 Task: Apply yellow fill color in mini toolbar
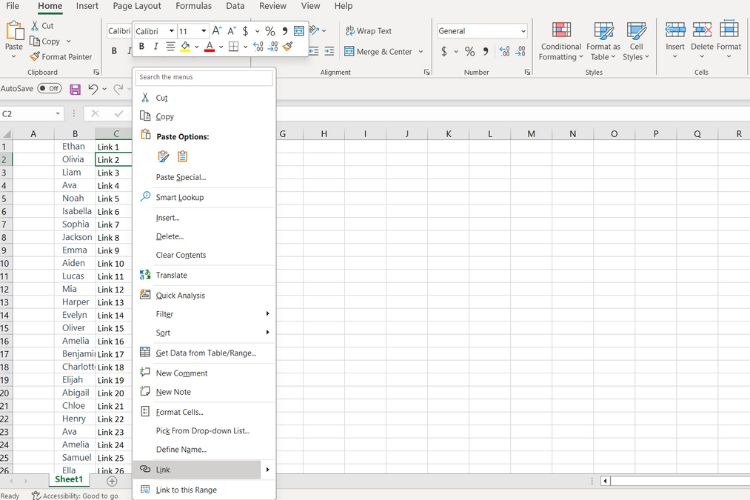[x=186, y=46]
